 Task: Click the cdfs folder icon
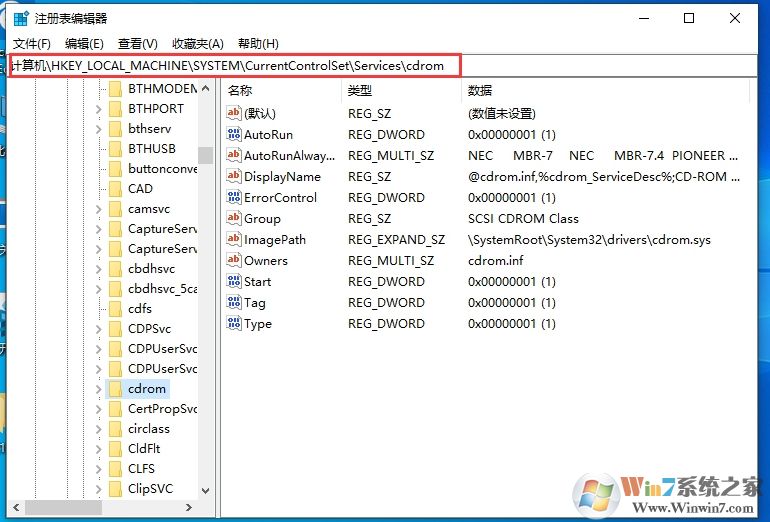pos(115,309)
